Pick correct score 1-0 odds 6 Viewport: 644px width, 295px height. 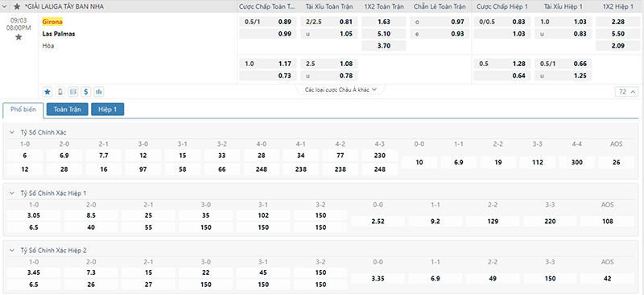[25, 156]
